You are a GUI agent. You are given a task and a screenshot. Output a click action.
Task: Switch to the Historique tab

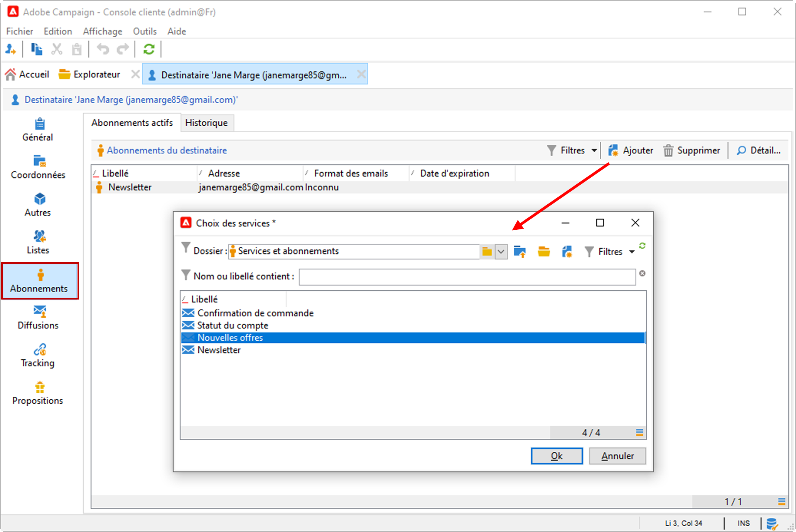206,123
